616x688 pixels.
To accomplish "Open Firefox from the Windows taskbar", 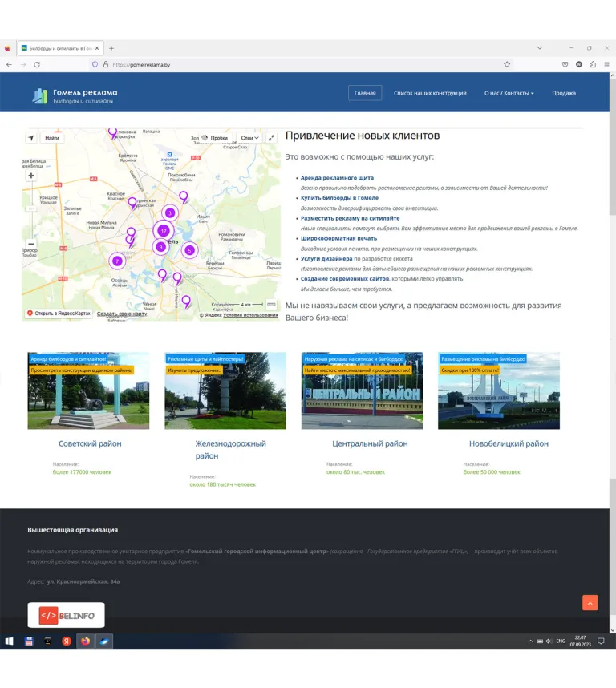I will [x=85, y=641].
